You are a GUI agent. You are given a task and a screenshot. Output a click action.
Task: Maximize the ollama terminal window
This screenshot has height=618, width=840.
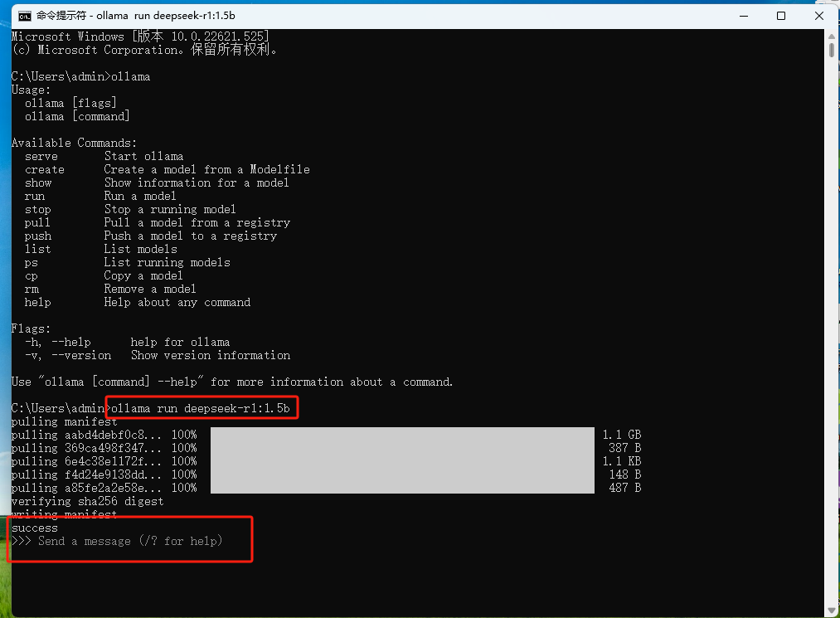(x=781, y=16)
